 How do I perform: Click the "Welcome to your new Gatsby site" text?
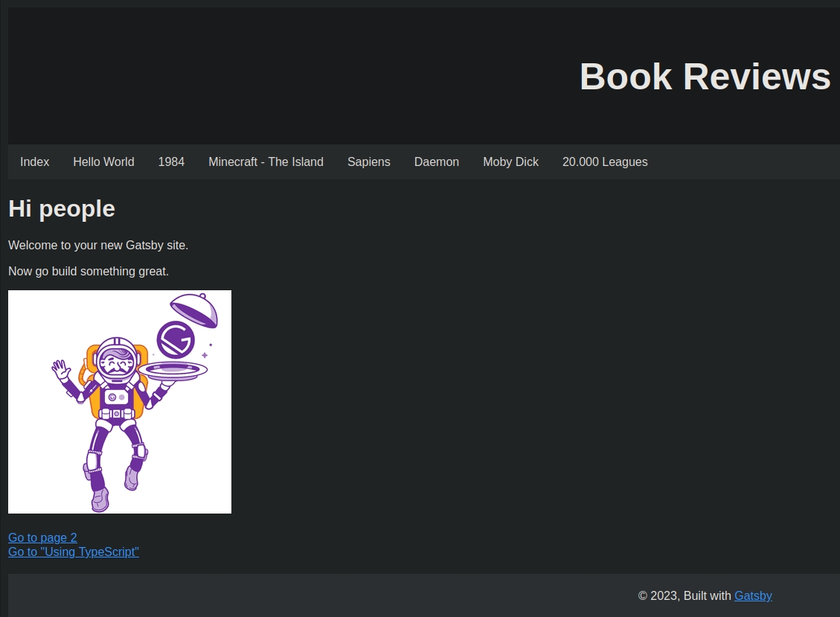(x=98, y=245)
